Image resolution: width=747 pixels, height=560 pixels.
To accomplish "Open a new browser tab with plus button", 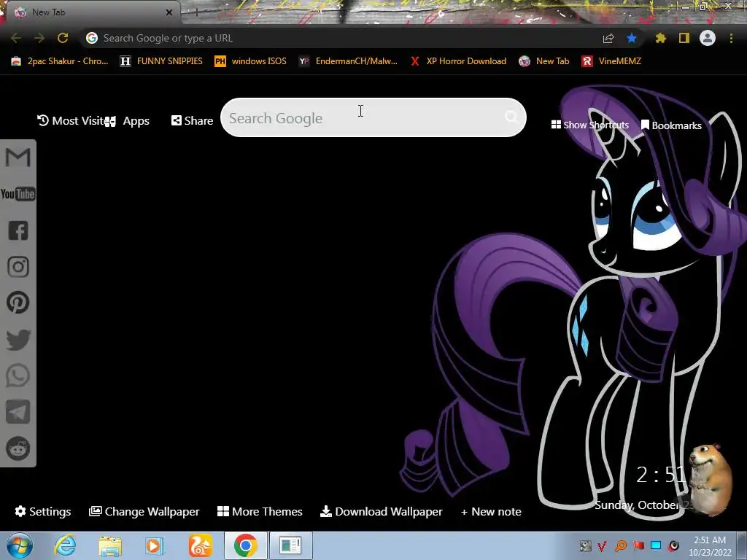I will tap(196, 13).
